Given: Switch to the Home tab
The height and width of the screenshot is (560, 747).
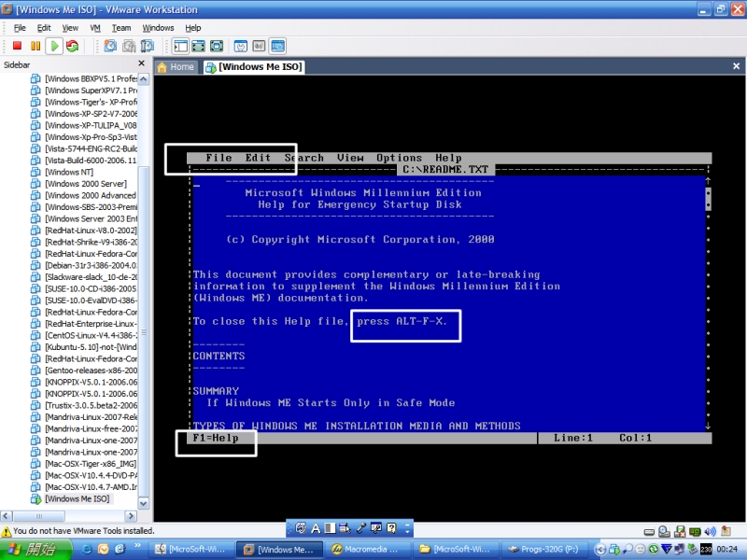Looking at the screenshot, I should point(176,66).
